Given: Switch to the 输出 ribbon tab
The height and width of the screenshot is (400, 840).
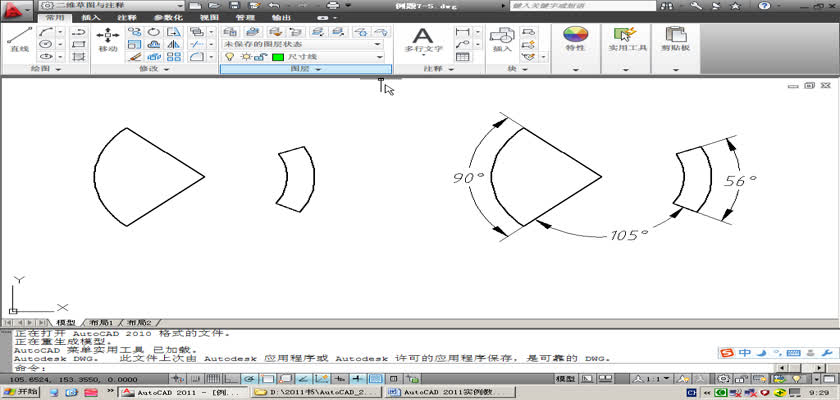Looking at the screenshot, I should click(282, 18).
